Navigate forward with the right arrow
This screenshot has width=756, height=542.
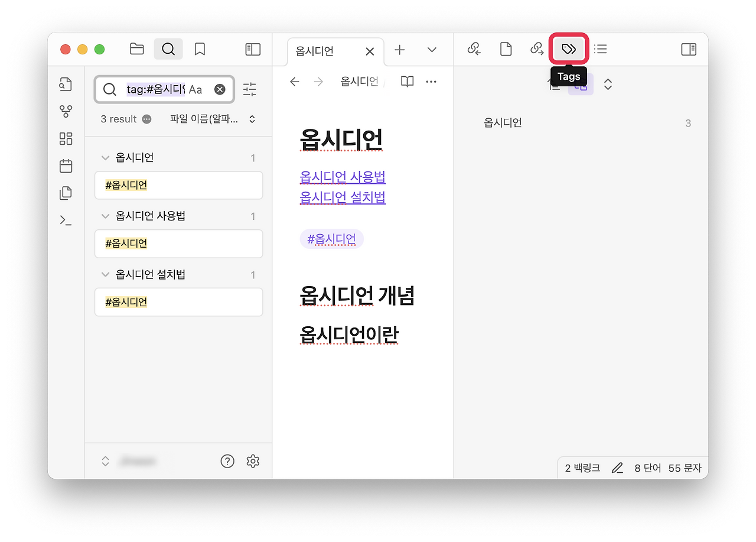[318, 82]
